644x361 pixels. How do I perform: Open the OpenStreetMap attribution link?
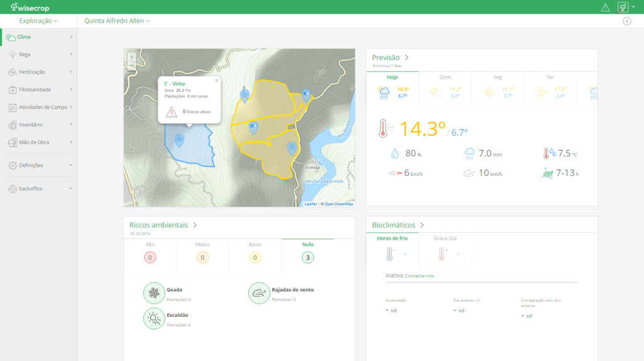338,204
